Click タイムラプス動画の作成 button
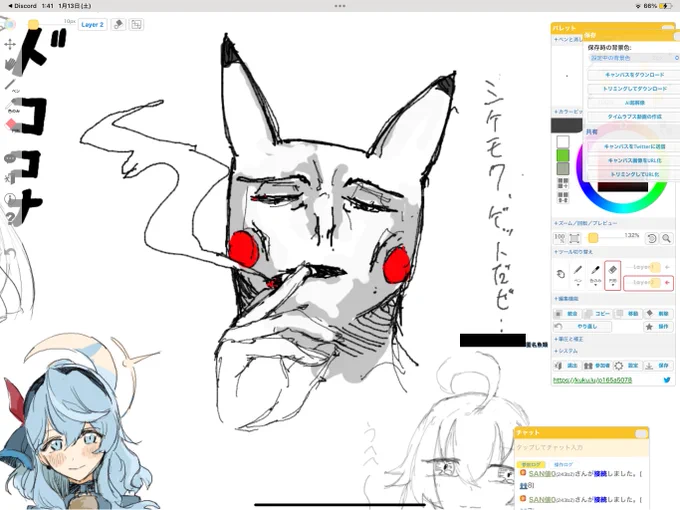 point(634,117)
